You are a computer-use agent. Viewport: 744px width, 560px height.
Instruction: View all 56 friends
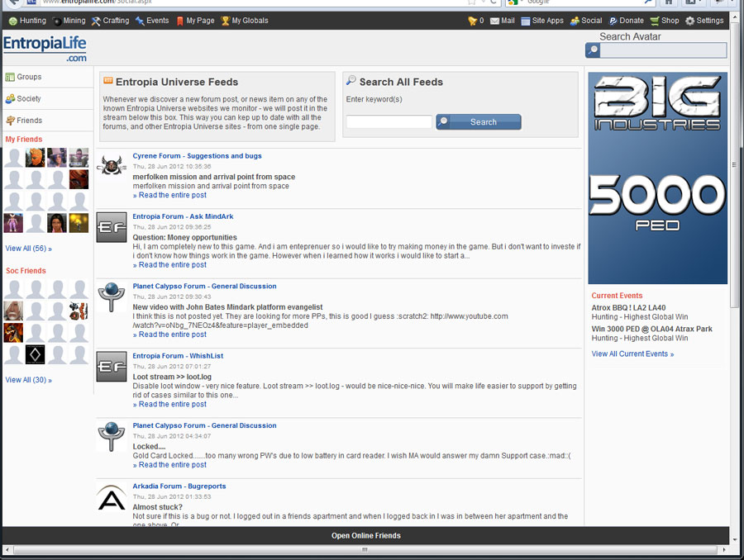pos(28,249)
